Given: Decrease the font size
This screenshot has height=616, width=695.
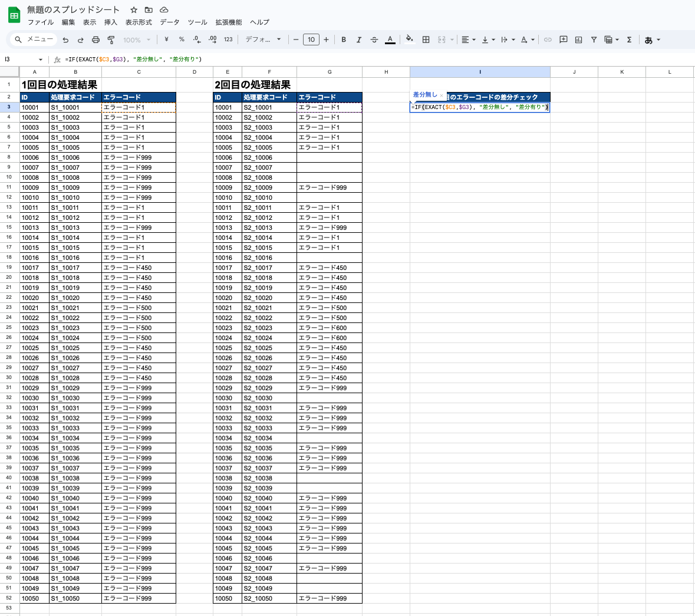Looking at the screenshot, I should pos(296,39).
